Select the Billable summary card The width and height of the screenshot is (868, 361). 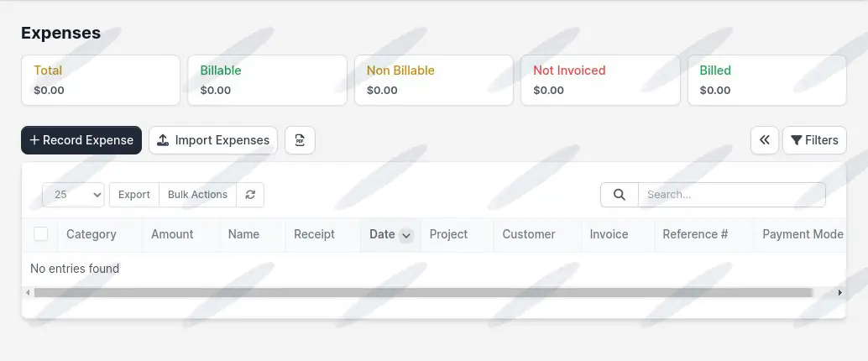[x=267, y=81]
